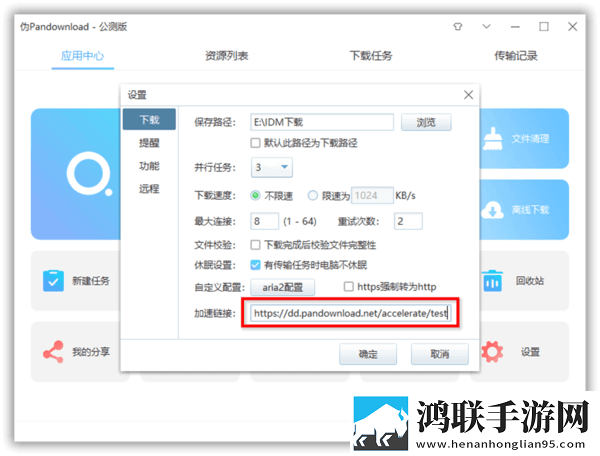600x456 pixels.
Task: Select the 功能 settings category
Action: (x=149, y=166)
